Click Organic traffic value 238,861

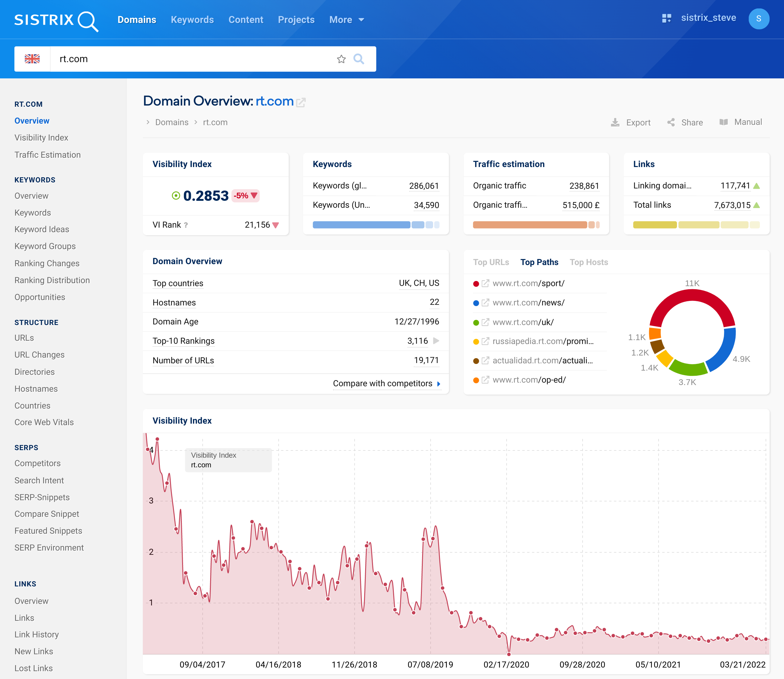click(584, 186)
